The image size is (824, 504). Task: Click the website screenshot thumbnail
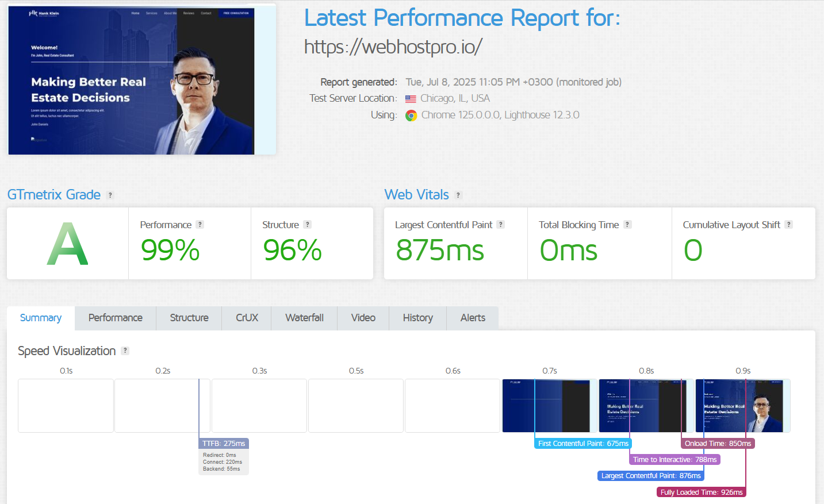click(141, 80)
